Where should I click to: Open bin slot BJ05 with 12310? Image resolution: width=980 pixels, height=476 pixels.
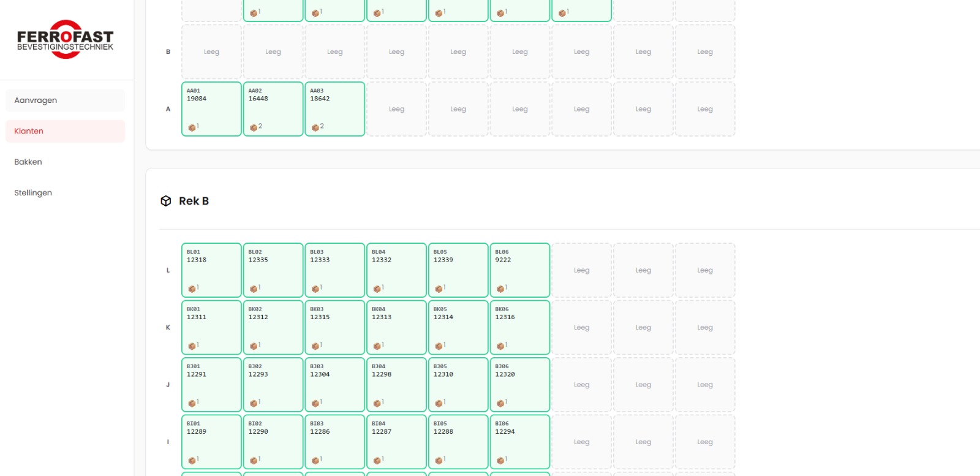pyautogui.click(x=458, y=385)
